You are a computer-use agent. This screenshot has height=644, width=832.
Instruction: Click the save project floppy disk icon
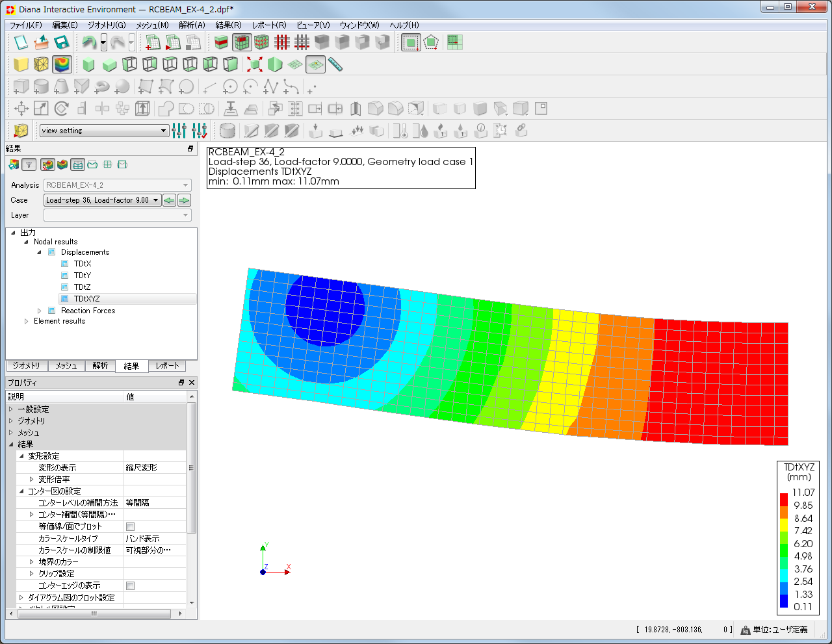(x=62, y=43)
